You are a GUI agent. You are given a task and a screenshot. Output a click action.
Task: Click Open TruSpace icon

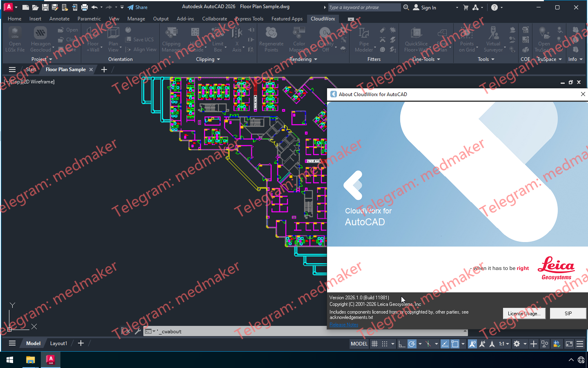tap(543, 39)
